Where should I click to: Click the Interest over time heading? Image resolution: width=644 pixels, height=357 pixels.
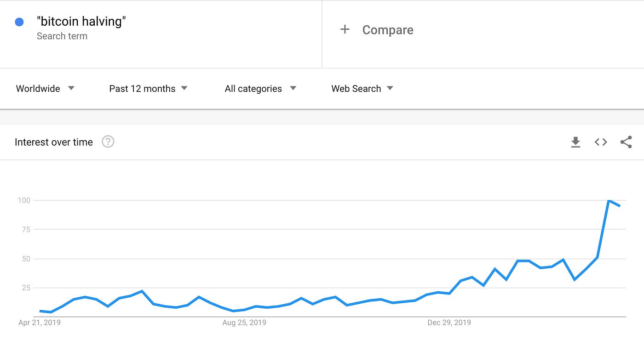pos(54,142)
